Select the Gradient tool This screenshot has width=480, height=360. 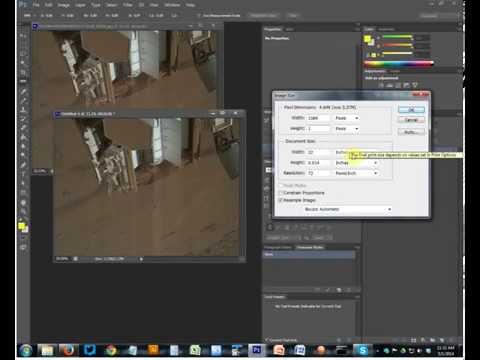coord(23,137)
